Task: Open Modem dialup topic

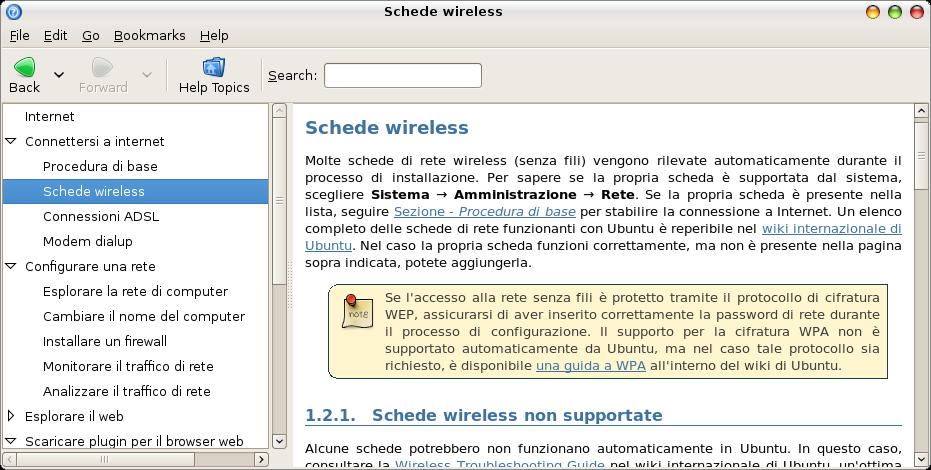Action: tap(87, 241)
